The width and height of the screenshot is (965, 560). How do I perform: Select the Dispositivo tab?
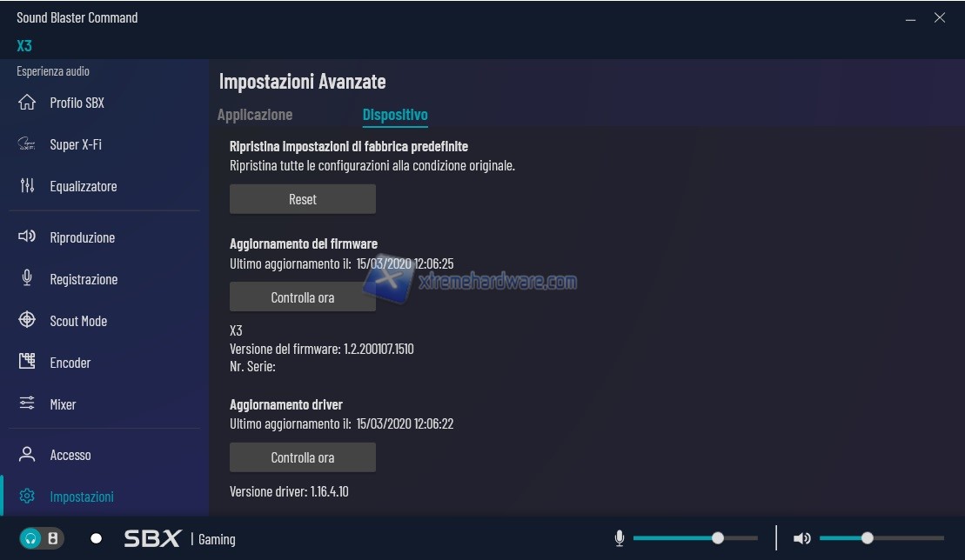(x=395, y=115)
